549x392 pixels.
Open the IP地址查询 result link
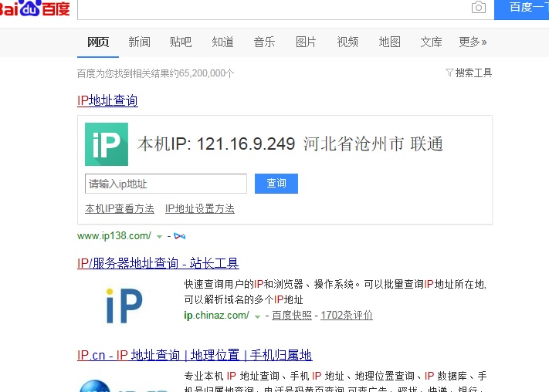(x=107, y=100)
